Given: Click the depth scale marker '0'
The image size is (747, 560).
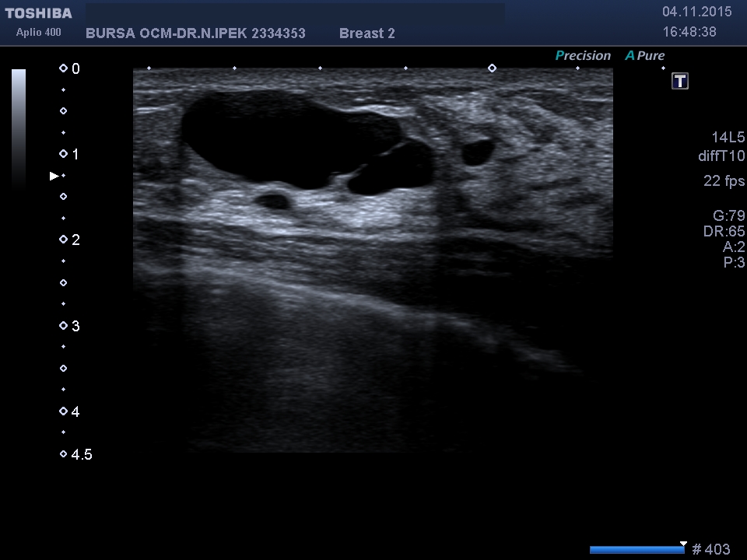Looking at the screenshot, I should pyautogui.click(x=75, y=68).
